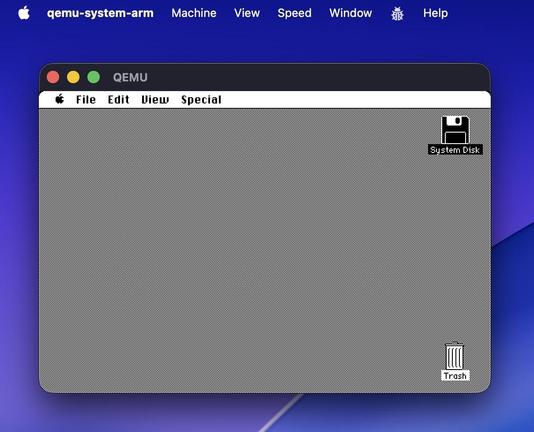Click the System Disk label text
534x432 pixels.
tap(455, 150)
